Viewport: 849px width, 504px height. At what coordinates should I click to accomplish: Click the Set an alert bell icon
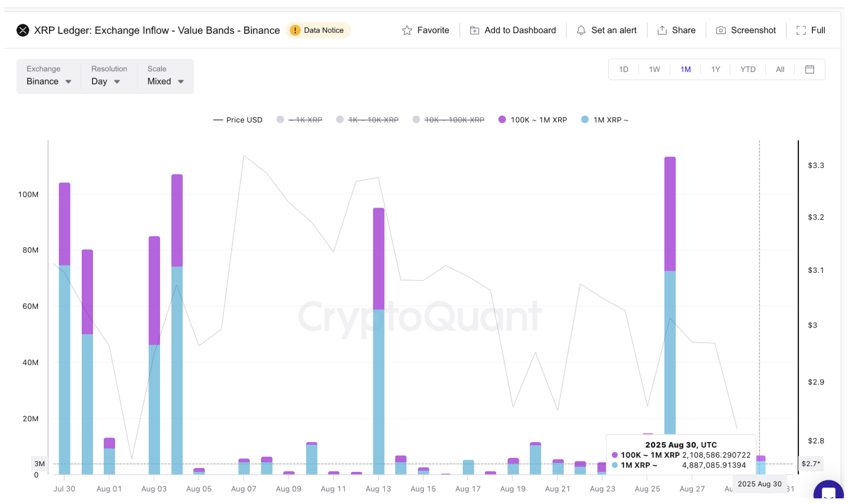point(581,30)
